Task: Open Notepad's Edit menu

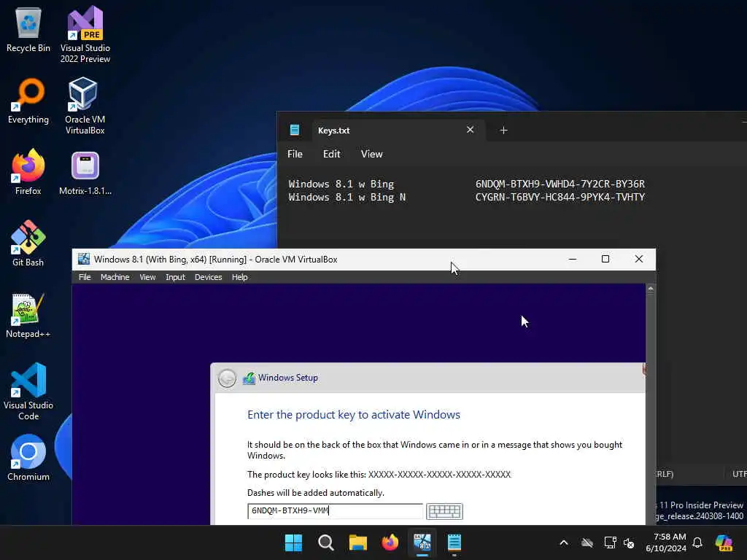Action: (x=332, y=154)
